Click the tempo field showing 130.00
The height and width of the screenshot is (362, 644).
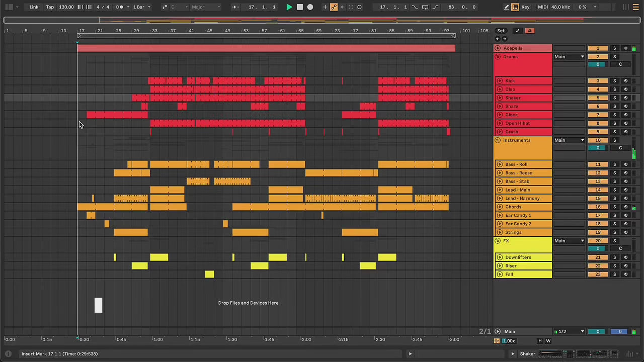tap(66, 7)
